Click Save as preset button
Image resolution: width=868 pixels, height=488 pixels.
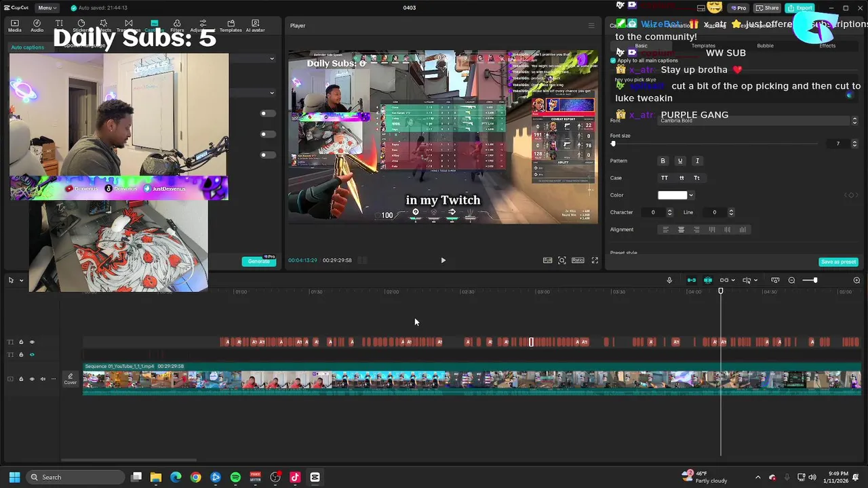pyautogui.click(x=839, y=262)
